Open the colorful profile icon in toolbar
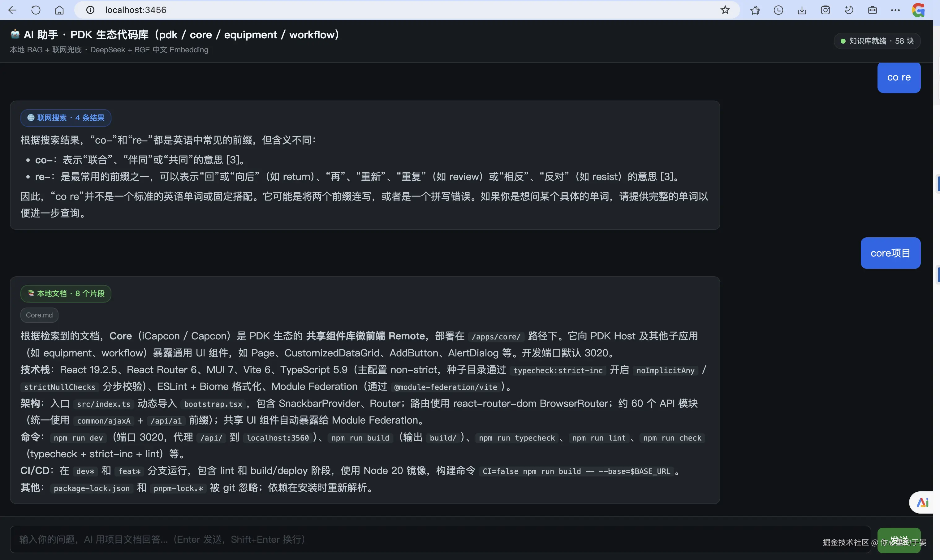940x560 pixels. point(918,10)
